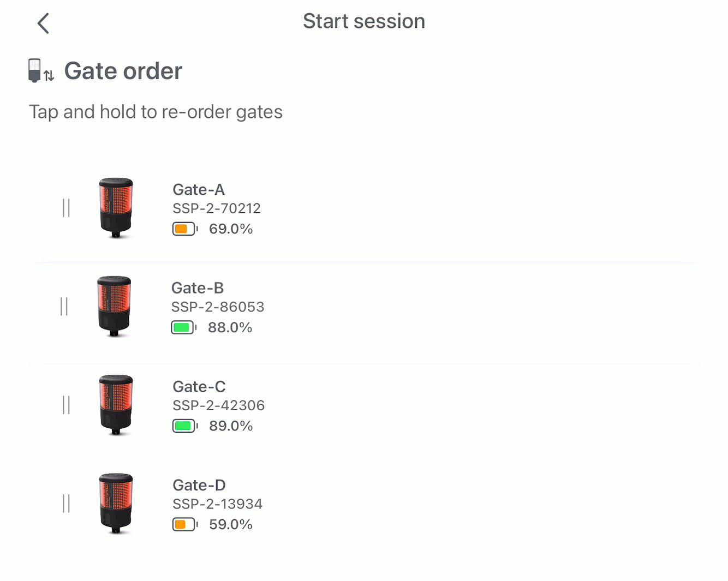728x581 pixels.
Task: Select the Gate-B drag handle
Action: click(x=64, y=307)
